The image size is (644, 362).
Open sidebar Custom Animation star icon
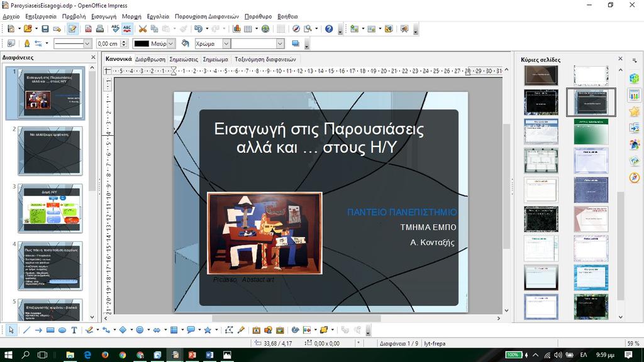pyautogui.click(x=635, y=111)
